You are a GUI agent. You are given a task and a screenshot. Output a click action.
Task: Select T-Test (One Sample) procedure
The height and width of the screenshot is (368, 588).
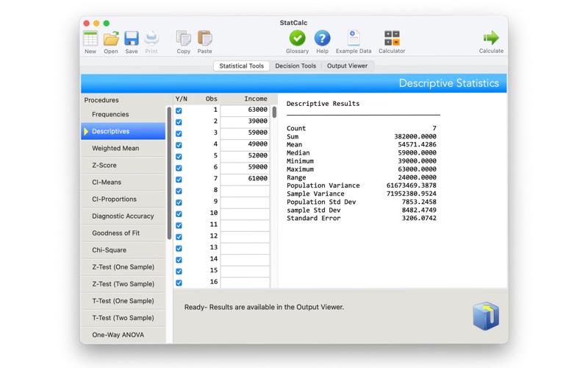[123, 301]
